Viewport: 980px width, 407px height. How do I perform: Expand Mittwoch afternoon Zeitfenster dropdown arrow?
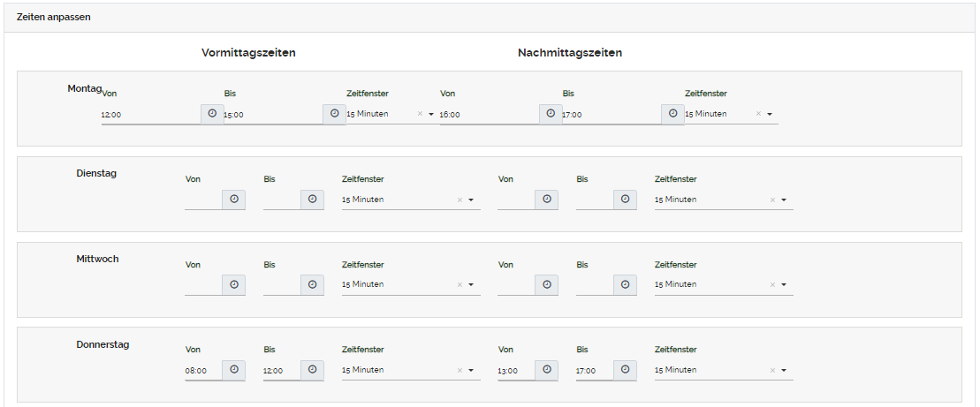tap(784, 285)
